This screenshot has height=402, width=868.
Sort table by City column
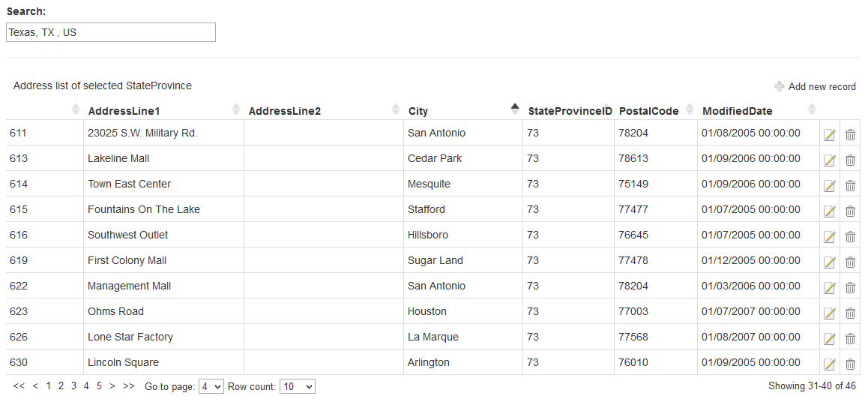coord(418,111)
